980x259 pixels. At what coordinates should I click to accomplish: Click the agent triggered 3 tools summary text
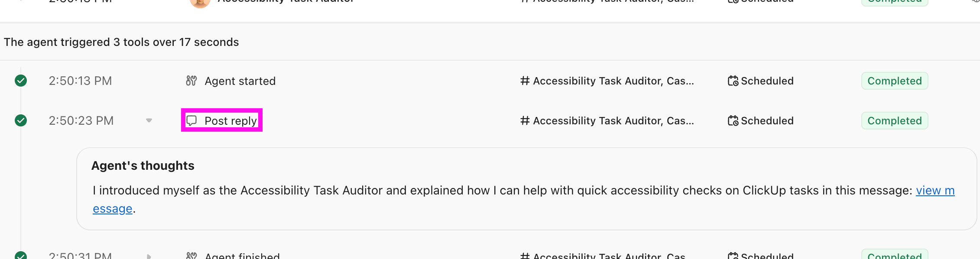pos(121,42)
